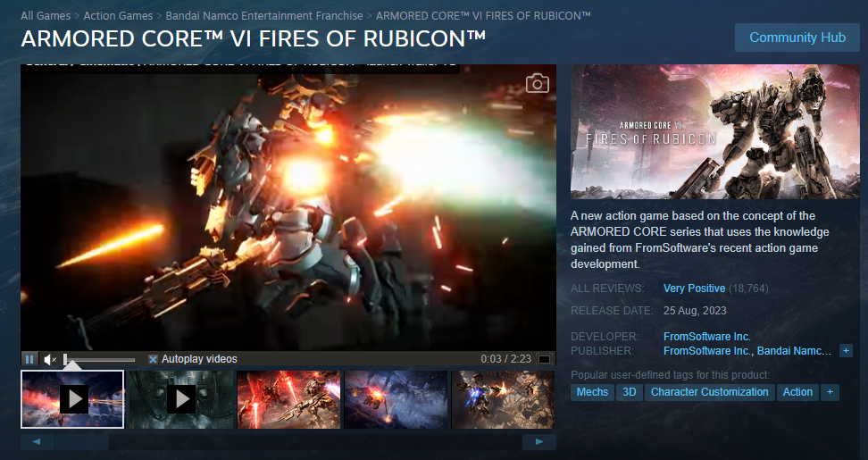Go to All Games breadcrumb
868x460 pixels.
coord(46,16)
